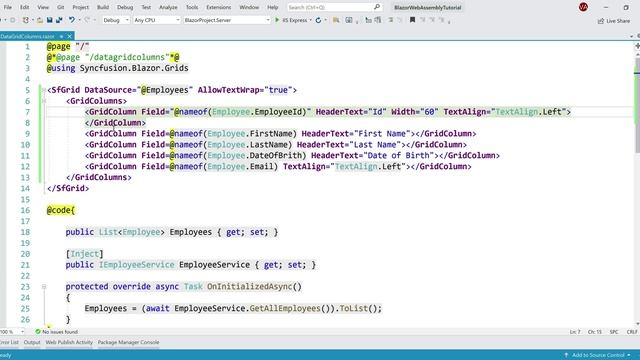Screen dimensions: 640x360
Task: Toggle bookmark with the bookmark icon
Action: pyautogui.click(x=412, y=20)
